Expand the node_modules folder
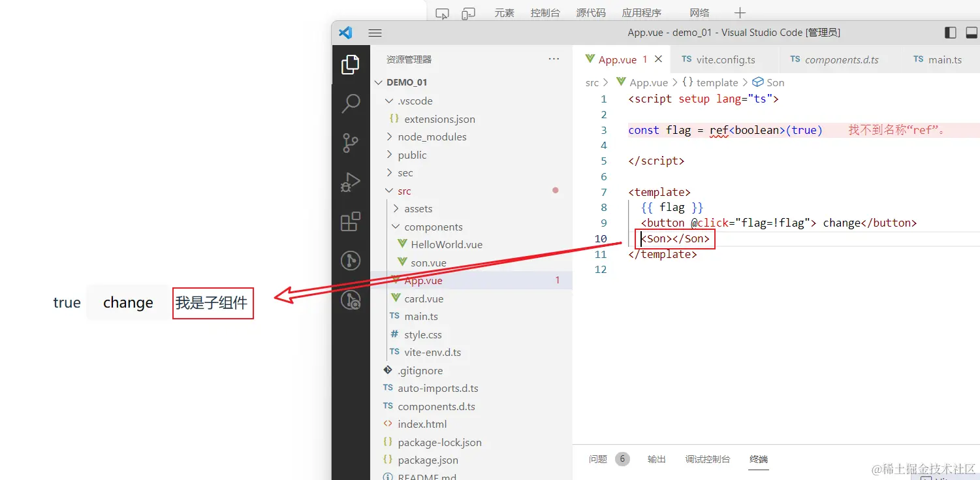 390,136
